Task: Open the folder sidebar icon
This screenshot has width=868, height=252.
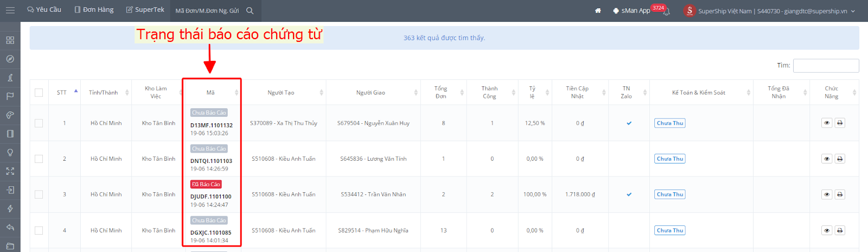Action: point(10,246)
